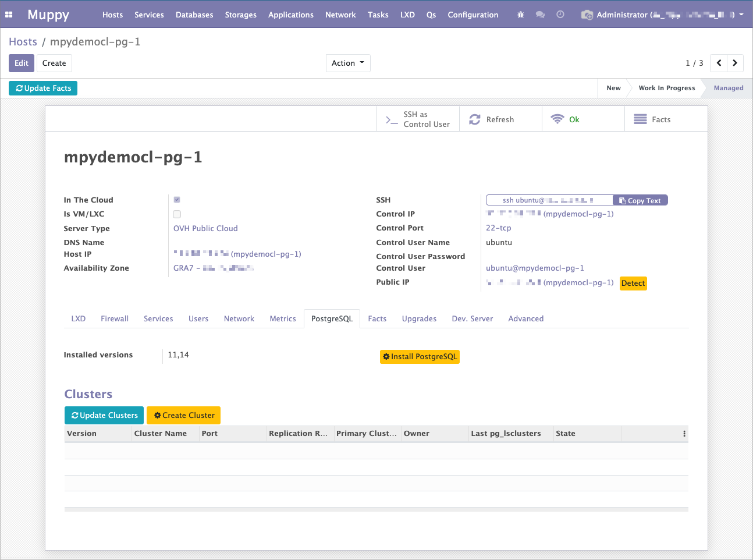Image resolution: width=753 pixels, height=560 pixels.
Task: Click Copy Text for SSH command
Action: [640, 200]
